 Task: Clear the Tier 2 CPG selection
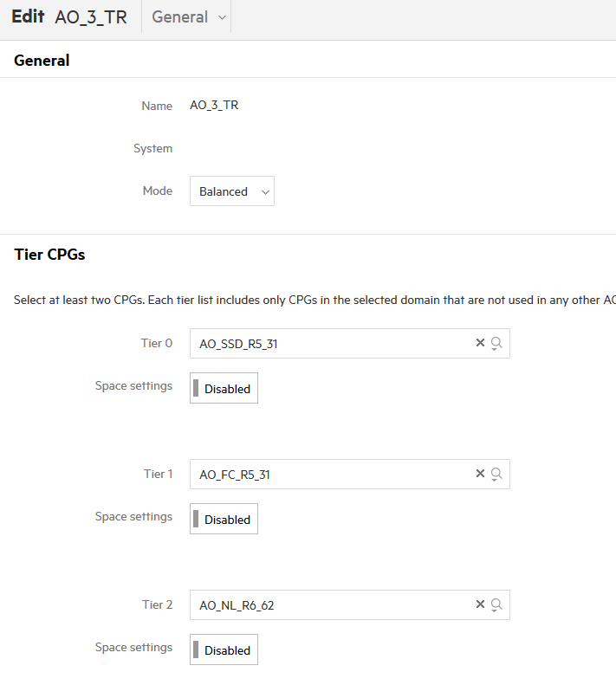(480, 604)
